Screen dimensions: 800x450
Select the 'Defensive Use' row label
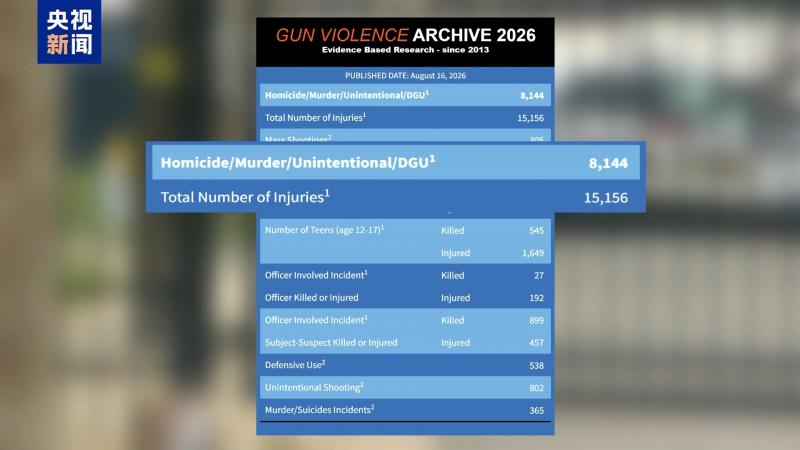(295, 365)
